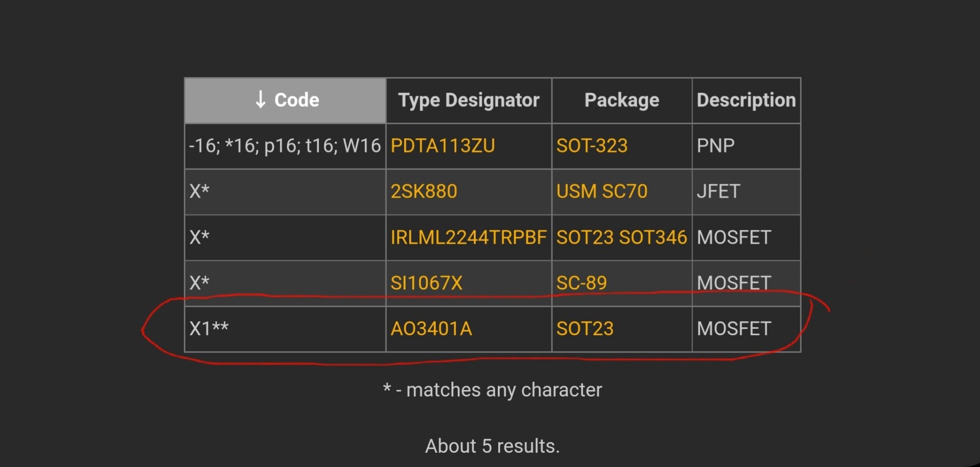Open the SC-89 package link
The width and height of the screenshot is (980, 467).
tap(582, 283)
